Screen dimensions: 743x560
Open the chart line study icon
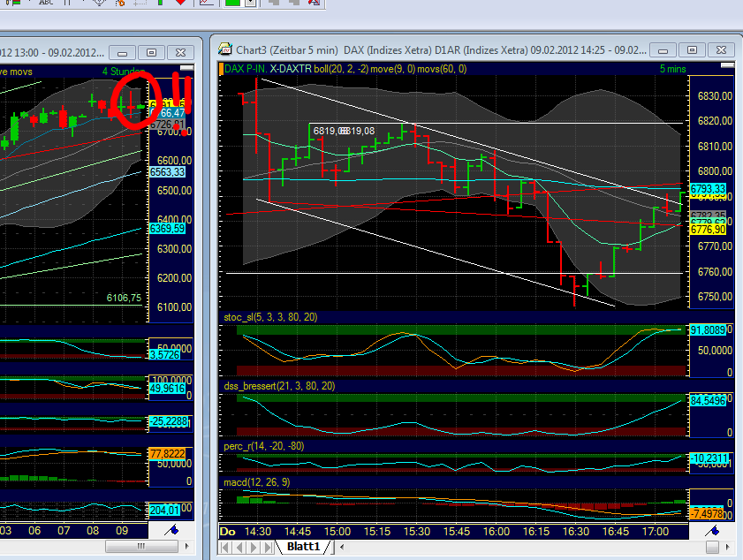207,4
